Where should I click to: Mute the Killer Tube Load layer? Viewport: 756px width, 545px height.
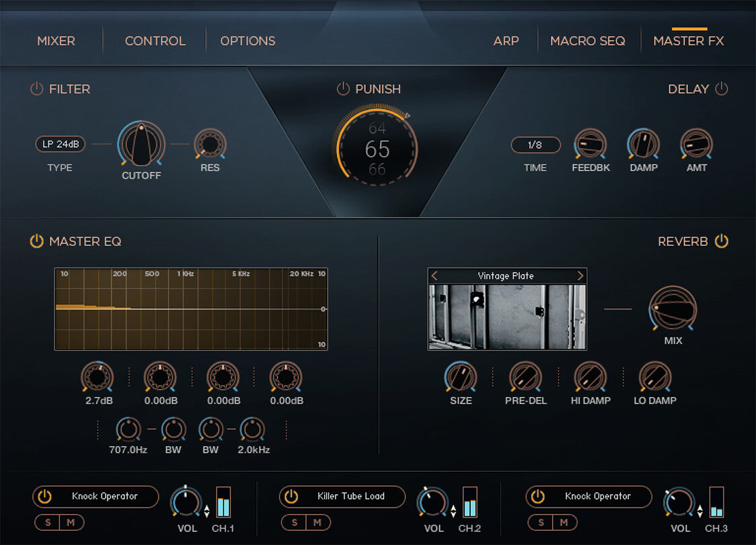click(x=317, y=522)
